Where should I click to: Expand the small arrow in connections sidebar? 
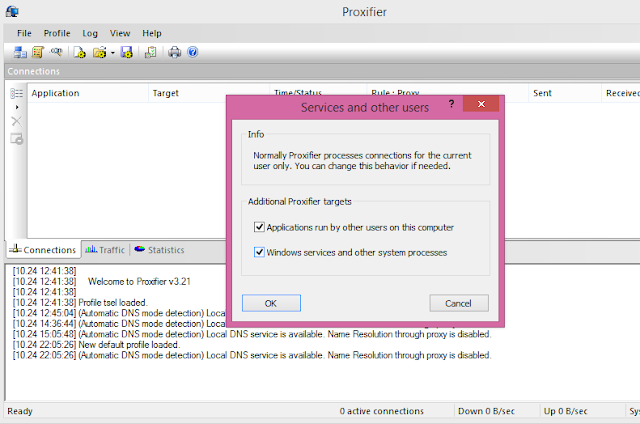17,107
